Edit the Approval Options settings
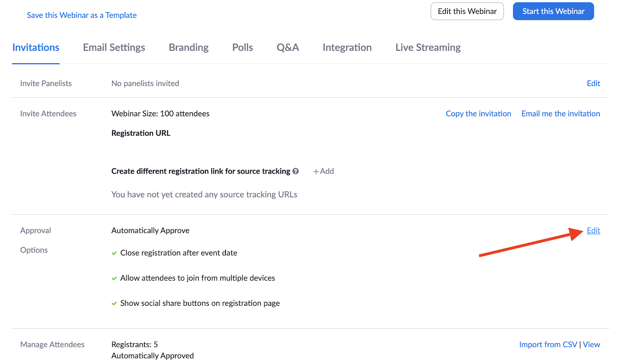This screenshot has width=621, height=364. pyautogui.click(x=593, y=231)
